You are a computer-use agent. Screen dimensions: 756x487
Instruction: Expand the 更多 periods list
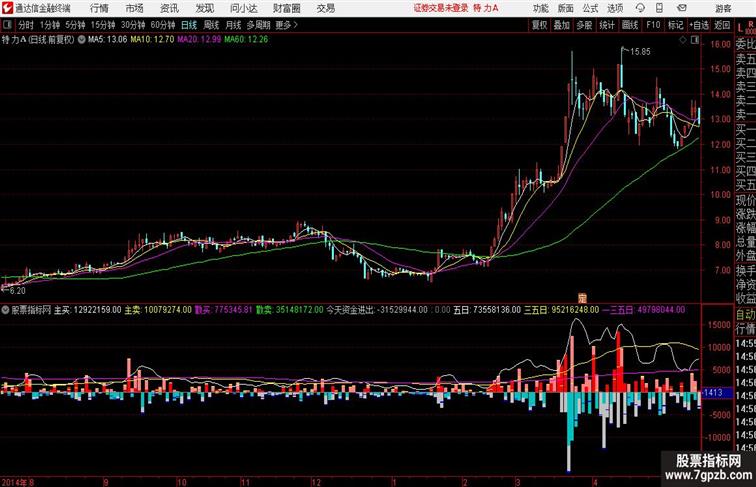pos(287,25)
